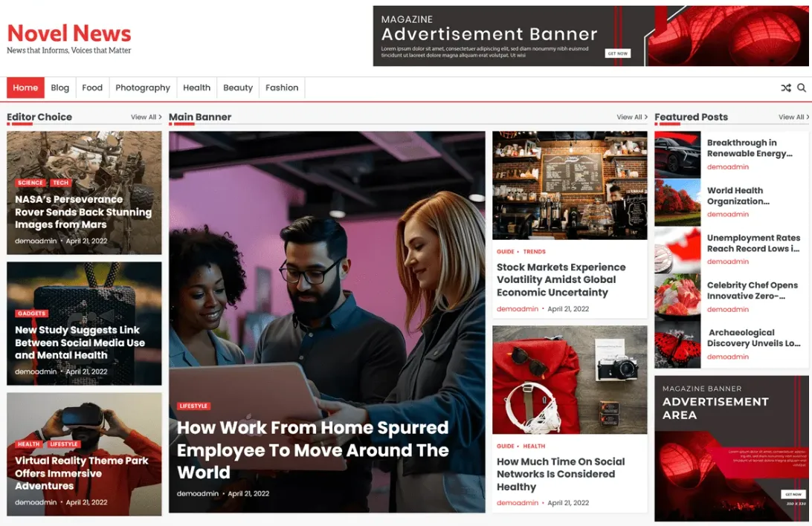This screenshot has height=526, width=812.
Task: Click the Magazine Banner Advertisement Area image
Action: click(731, 449)
